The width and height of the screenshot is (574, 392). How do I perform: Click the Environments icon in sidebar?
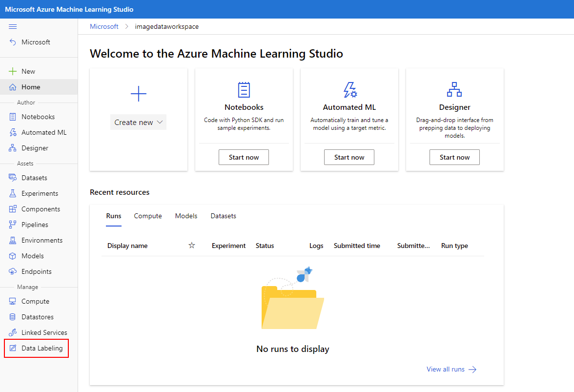pos(13,240)
